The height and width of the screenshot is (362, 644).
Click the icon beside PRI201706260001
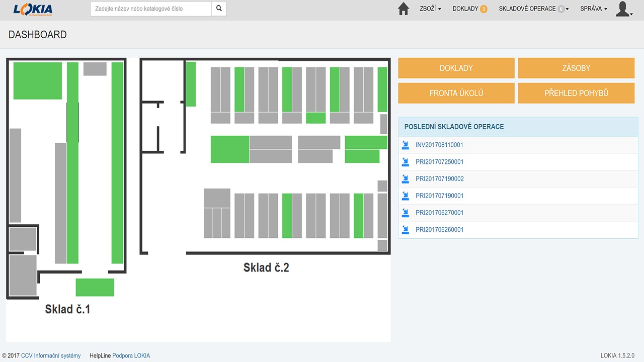406,230
